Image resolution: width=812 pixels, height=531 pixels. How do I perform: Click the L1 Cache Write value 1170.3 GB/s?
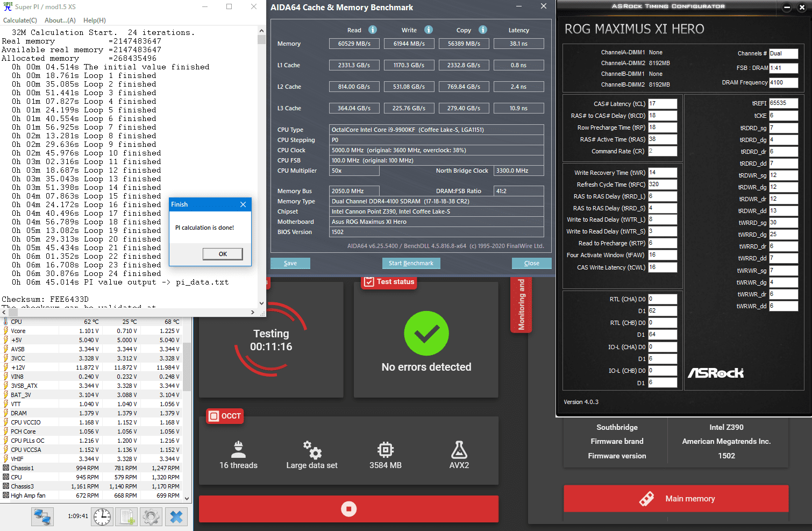click(409, 65)
